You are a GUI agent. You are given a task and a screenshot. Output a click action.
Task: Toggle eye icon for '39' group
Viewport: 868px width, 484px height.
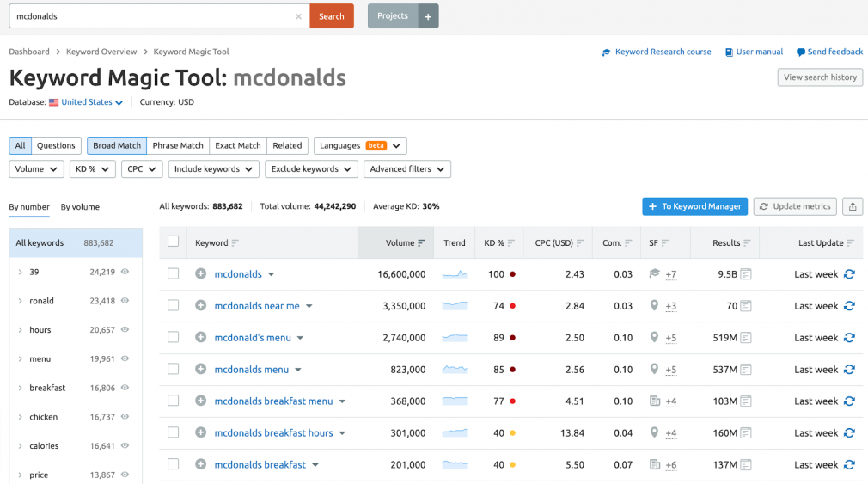tap(125, 272)
